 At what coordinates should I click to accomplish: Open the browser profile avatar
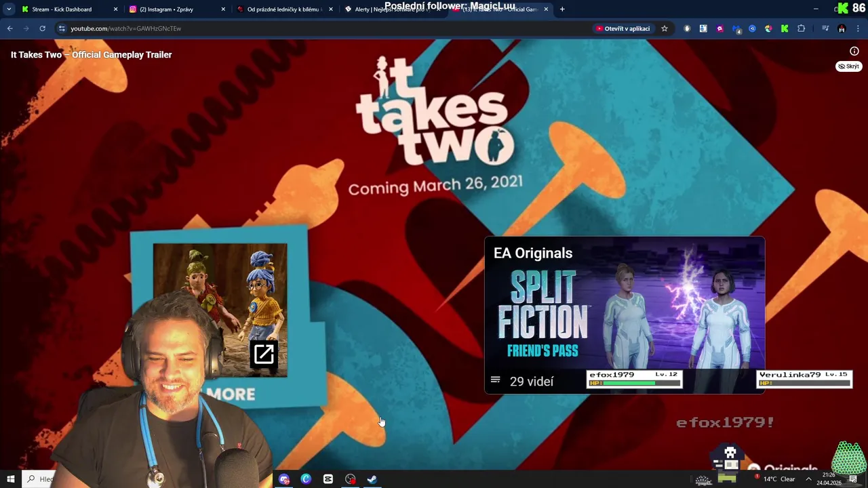pos(842,28)
